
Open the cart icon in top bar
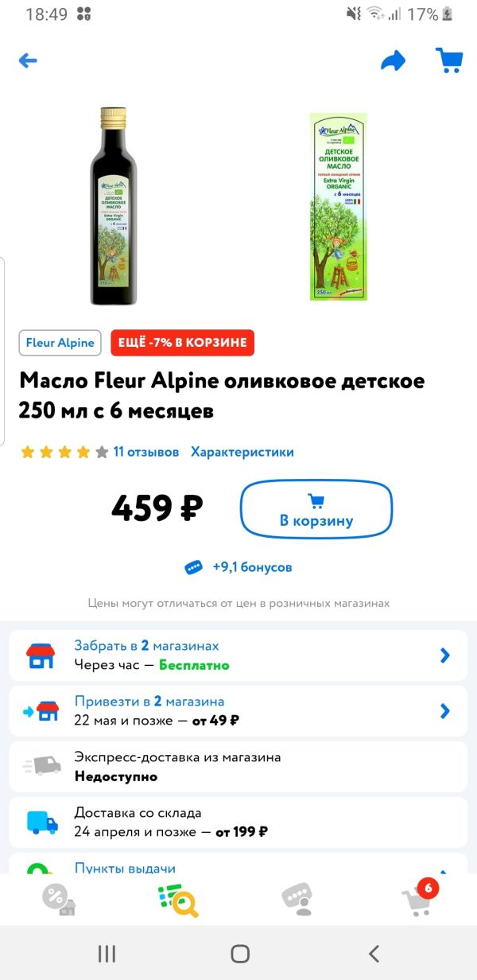pos(449,60)
